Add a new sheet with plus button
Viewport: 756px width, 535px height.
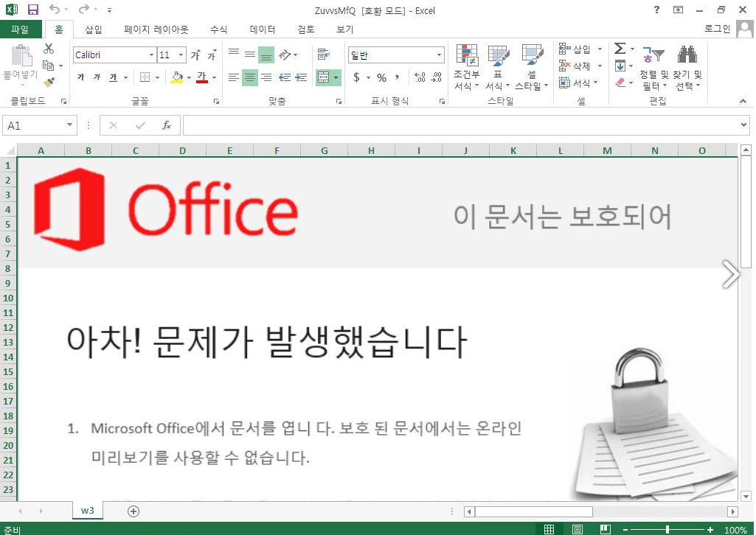click(133, 511)
